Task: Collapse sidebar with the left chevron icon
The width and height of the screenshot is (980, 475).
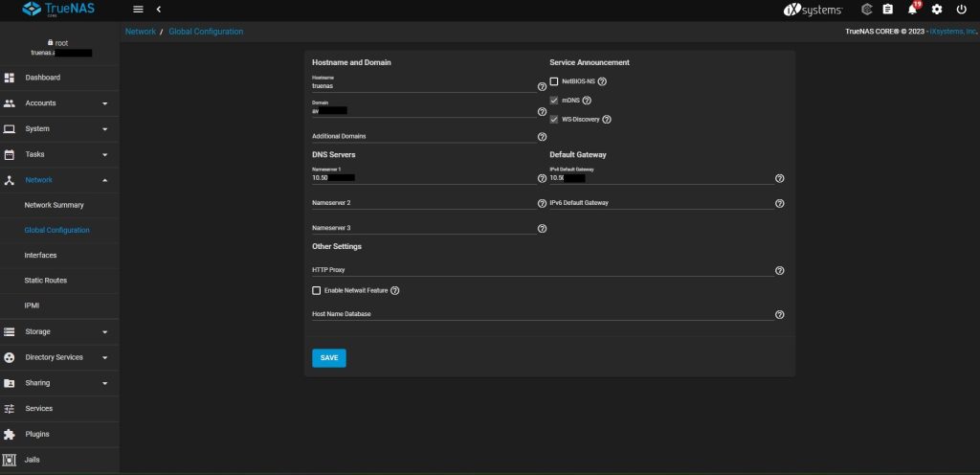Action: tap(159, 10)
